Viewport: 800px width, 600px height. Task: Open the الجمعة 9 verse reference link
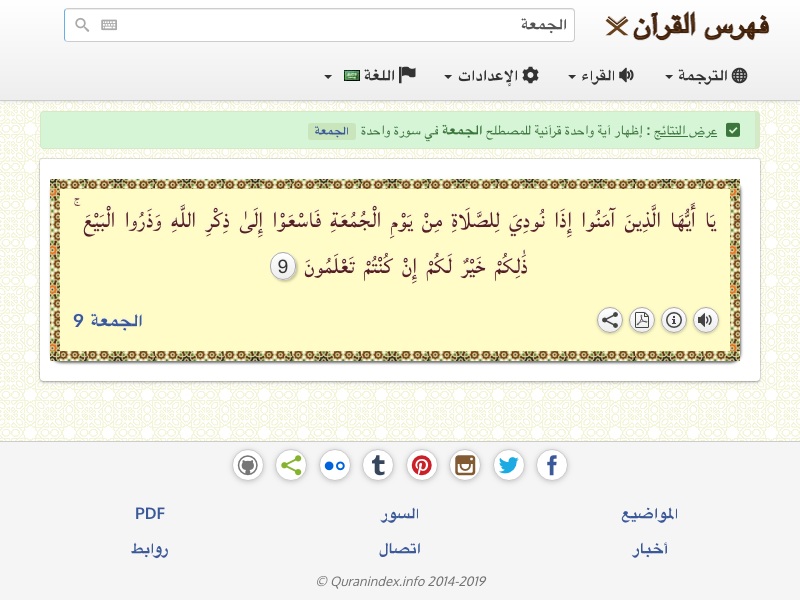point(108,320)
